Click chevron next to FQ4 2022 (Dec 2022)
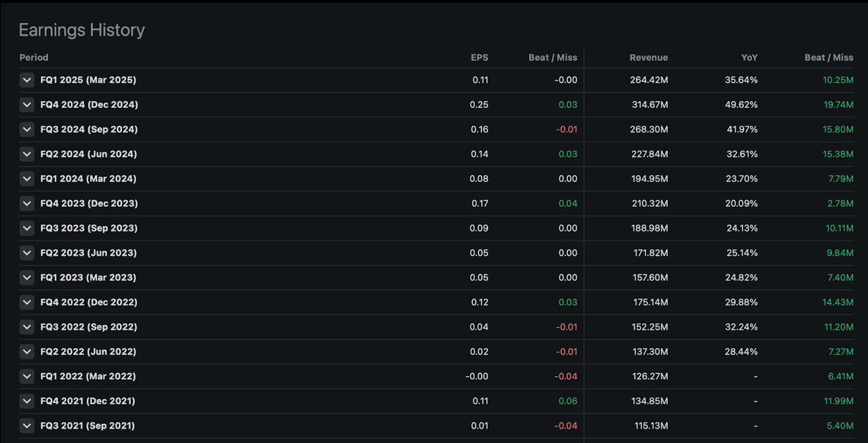The width and height of the screenshot is (868, 443). pos(27,302)
